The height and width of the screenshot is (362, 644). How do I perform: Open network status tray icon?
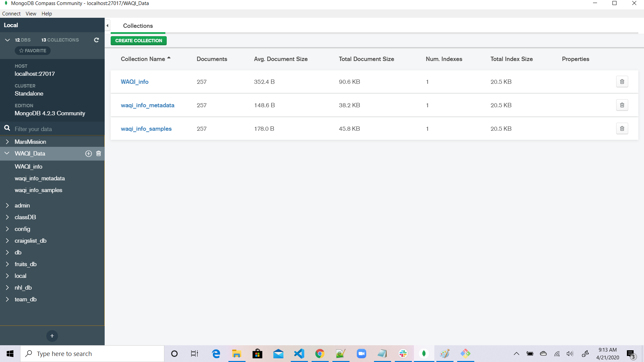point(557,354)
